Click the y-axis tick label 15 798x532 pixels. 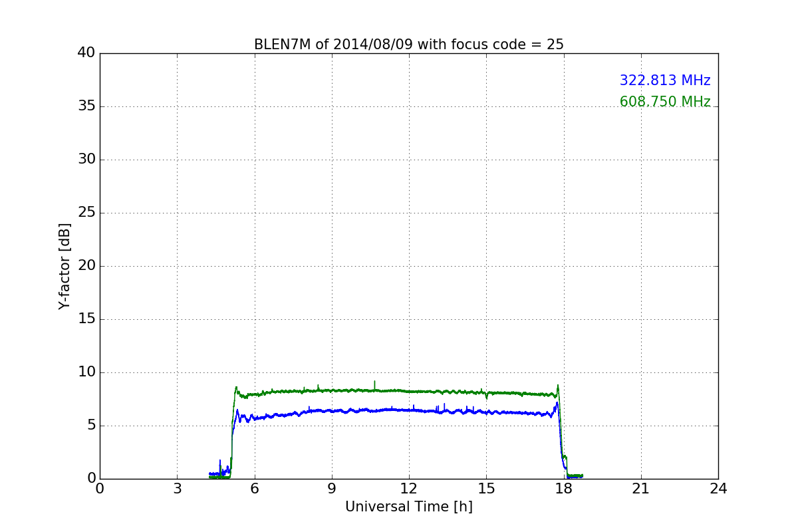coord(86,319)
